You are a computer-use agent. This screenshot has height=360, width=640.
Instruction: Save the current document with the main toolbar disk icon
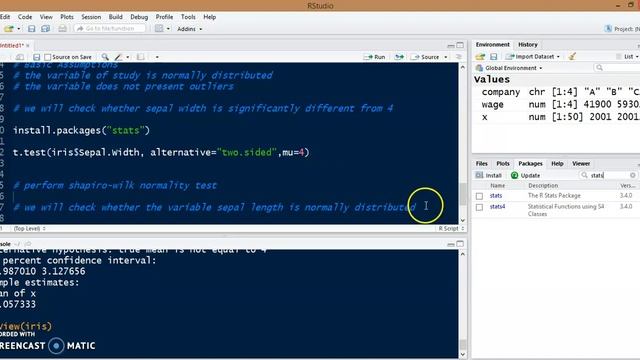click(31, 29)
